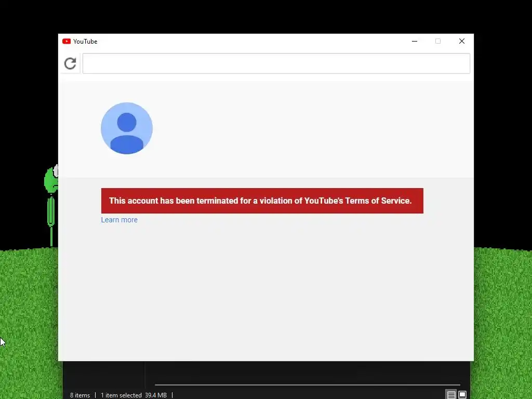Click the '8 items' status bar text

pos(80,395)
